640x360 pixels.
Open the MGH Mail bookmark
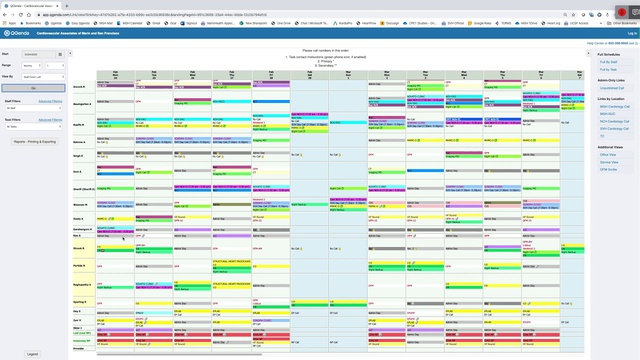pos(103,23)
